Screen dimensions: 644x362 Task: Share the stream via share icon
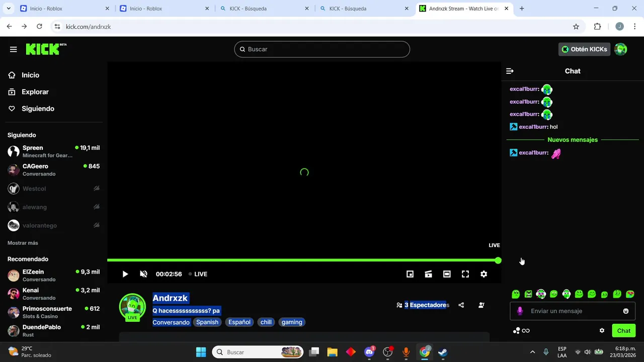pos(461,305)
